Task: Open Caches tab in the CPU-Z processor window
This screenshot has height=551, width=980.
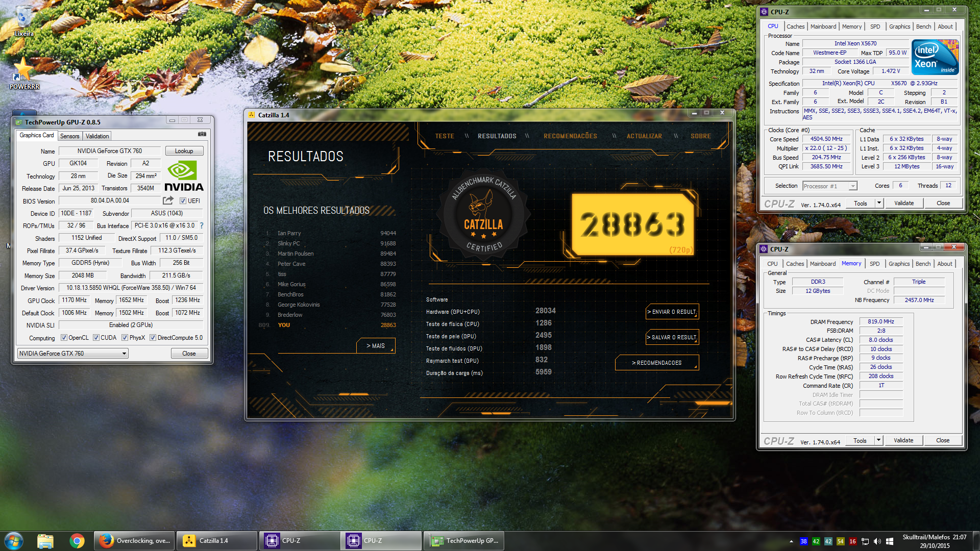Action: click(x=795, y=27)
